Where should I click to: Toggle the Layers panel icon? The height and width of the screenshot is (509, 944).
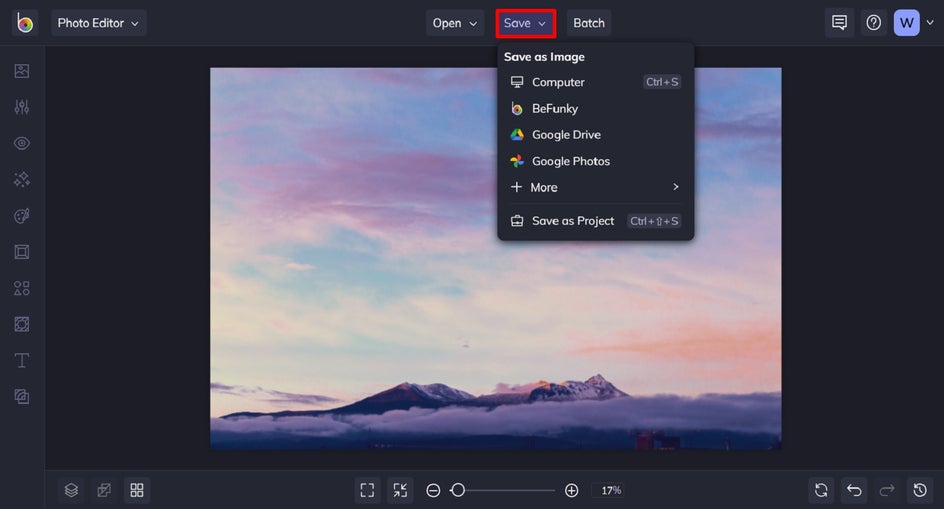click(x=71, y=490)
